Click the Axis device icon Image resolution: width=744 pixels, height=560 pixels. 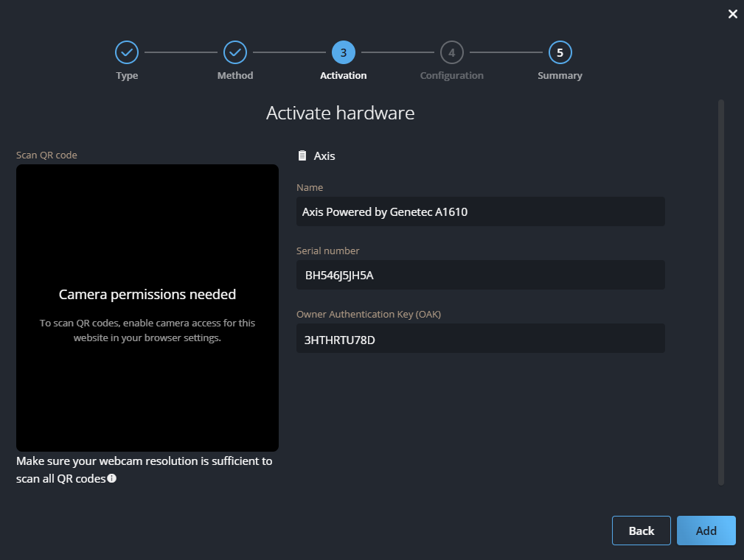302,155
